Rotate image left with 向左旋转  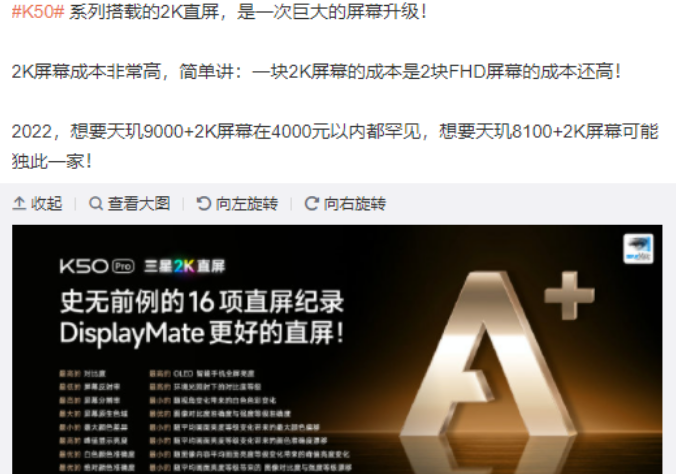point(237,204)
